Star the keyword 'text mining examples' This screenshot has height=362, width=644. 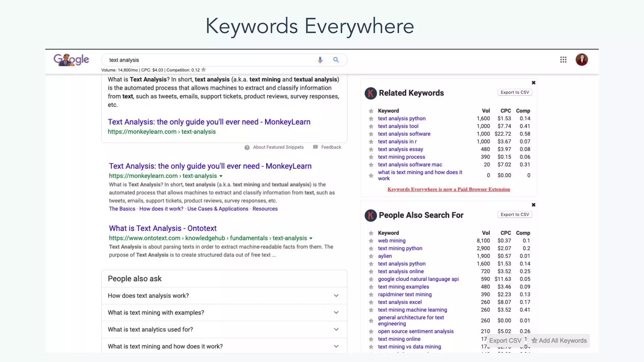(371, 287)
